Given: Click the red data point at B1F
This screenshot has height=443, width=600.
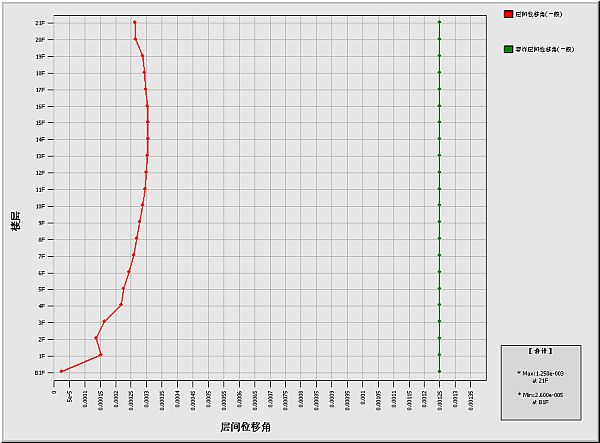Looking at the screenshot, I should [x=62, y=371].
